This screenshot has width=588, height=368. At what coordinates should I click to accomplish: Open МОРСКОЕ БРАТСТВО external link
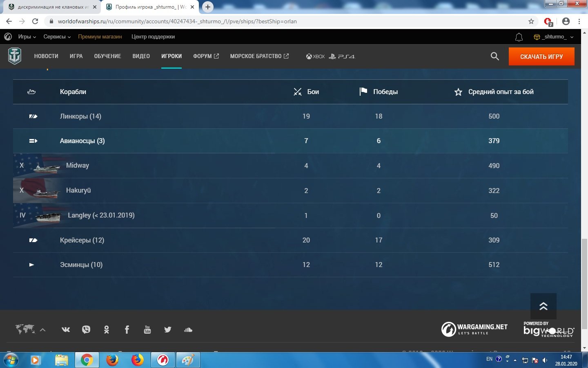259,56
